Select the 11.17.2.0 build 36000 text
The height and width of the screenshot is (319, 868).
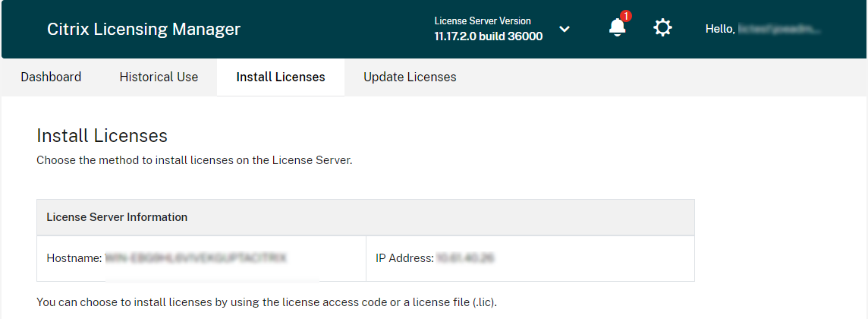click(488, 36)
